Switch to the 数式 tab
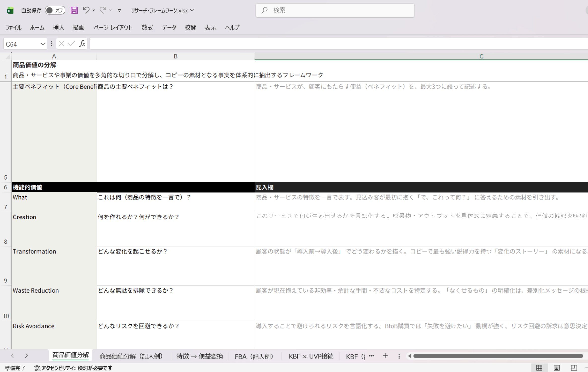The height and width of the screenshot is (372, 588). click(x=147, y=27)
